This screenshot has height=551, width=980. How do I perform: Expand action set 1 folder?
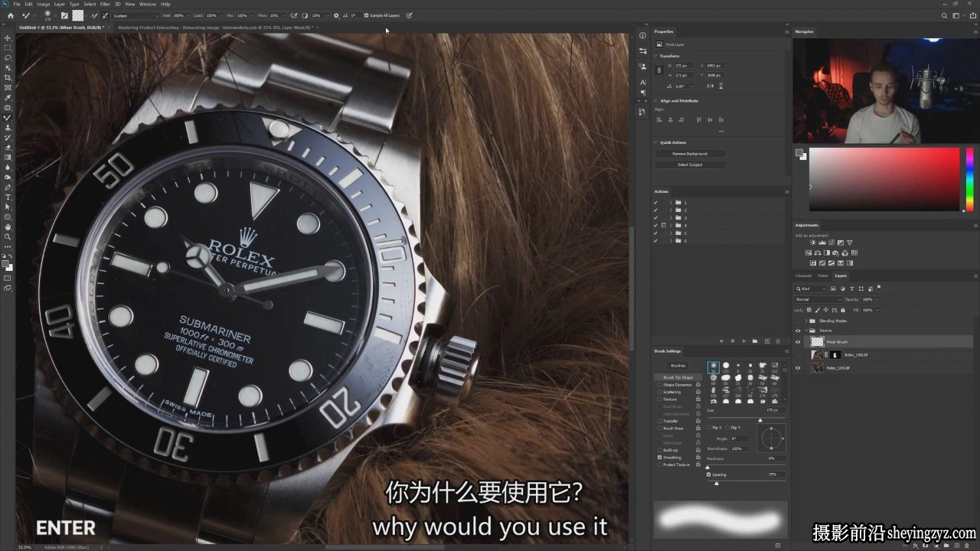(671, 202)
